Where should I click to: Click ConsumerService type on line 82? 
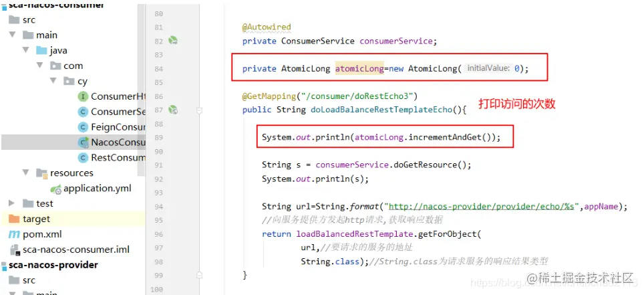(x=317, y=41)
